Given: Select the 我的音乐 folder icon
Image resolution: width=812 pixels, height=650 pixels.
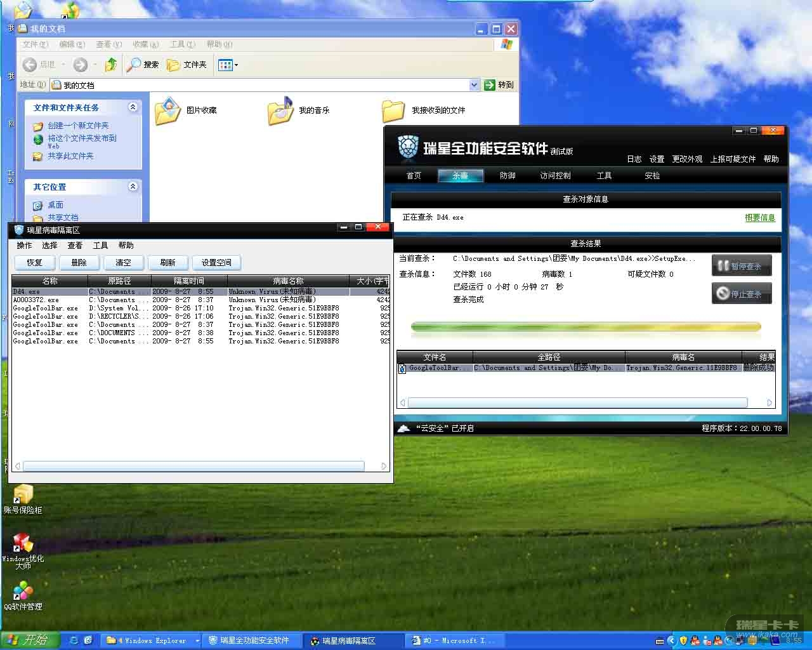Looking at the screenshot, I should tap(280, 110).
